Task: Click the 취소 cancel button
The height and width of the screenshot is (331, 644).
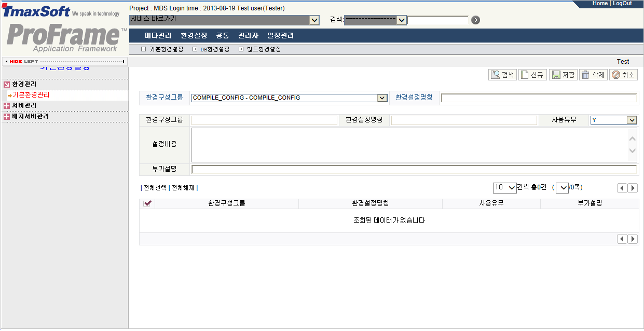Action: tap(623, 75)
